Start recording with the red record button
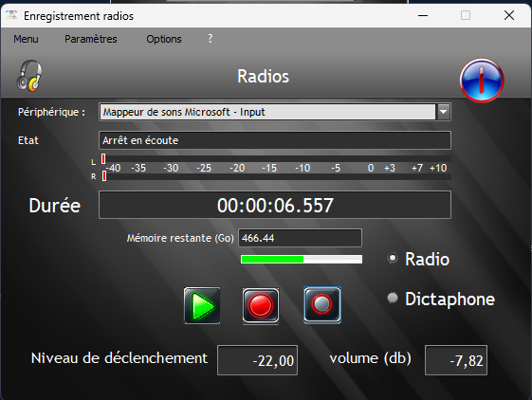 click(x=261, y=305)
